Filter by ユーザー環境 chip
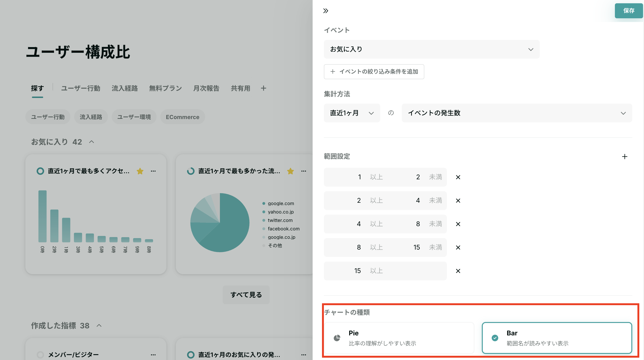The height and width of the screenshot is (360, 644). (134, 117)
